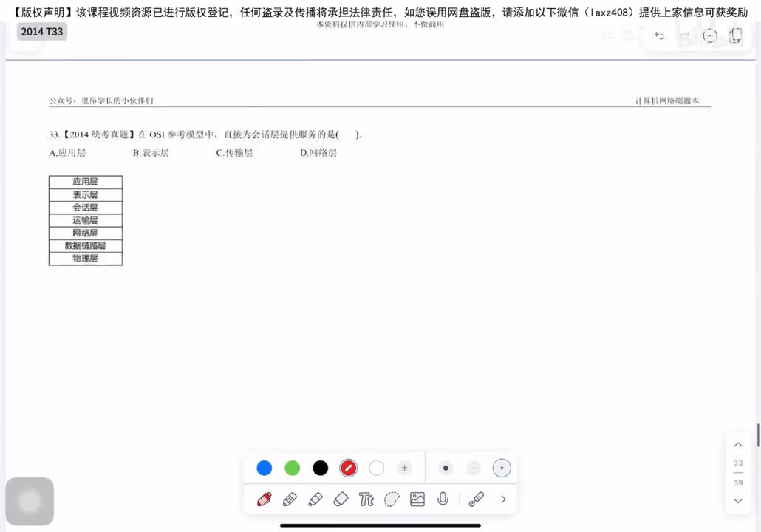Viewport: 761px width, 532px height.
Task: Tap the floating assistive touch button
Action: point(30,501)
